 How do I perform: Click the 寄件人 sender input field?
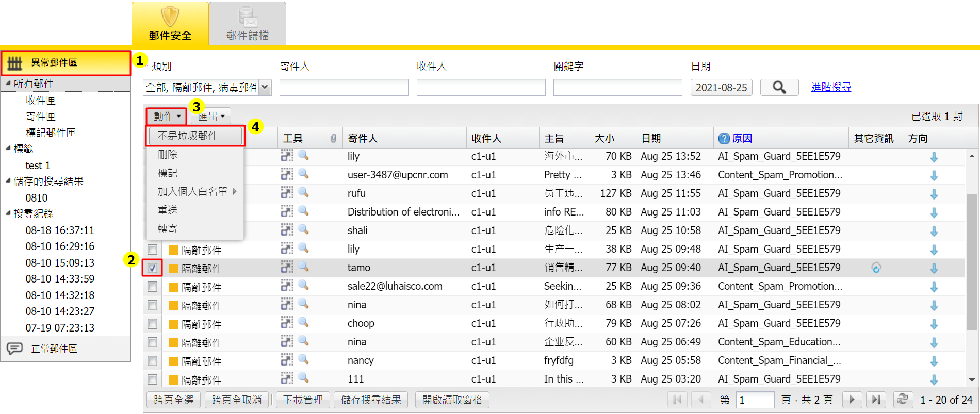click(344, 87)
